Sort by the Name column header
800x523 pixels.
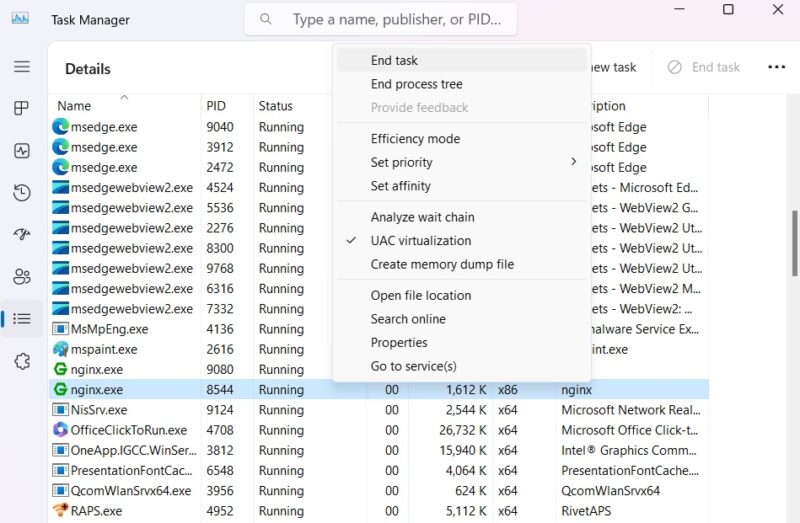click(74, 106)
